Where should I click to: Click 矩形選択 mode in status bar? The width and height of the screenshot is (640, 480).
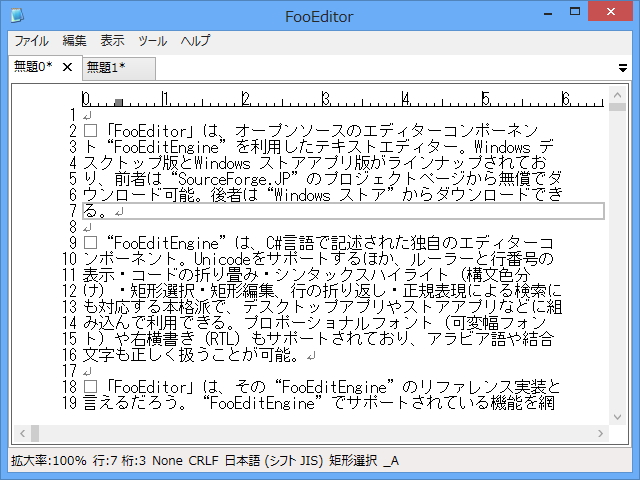[x=353, y=461]
